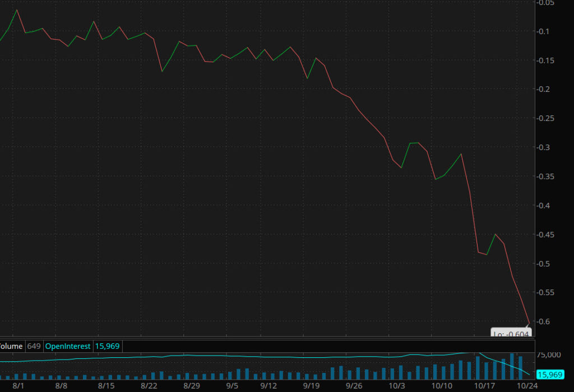Select the 9/19 date on time axis
The width and height of the screenshot is (574, 392).
[311, 386]
